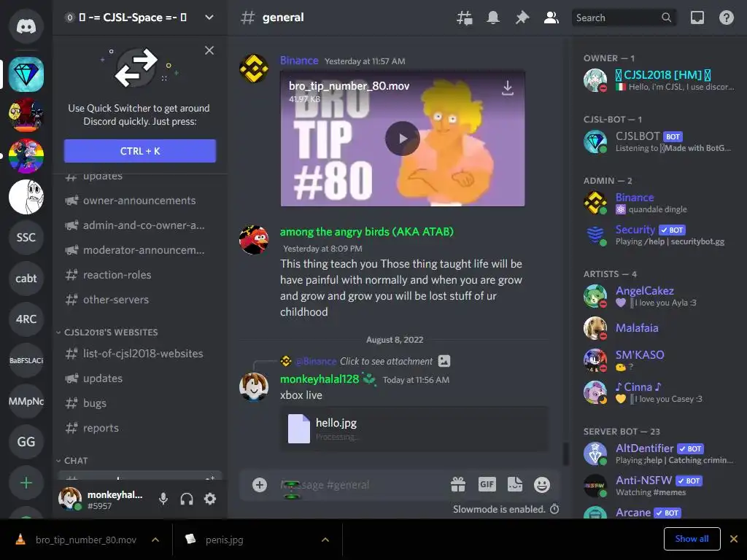Open the GG server

tap(26, 442)
